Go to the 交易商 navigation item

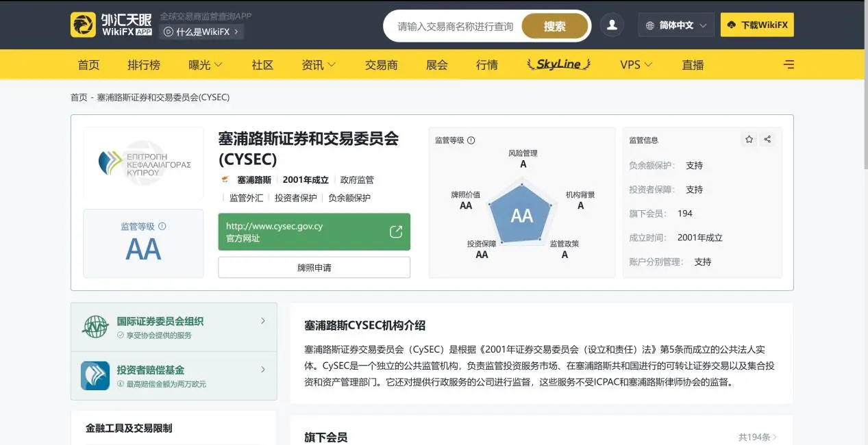coord(381,65)
